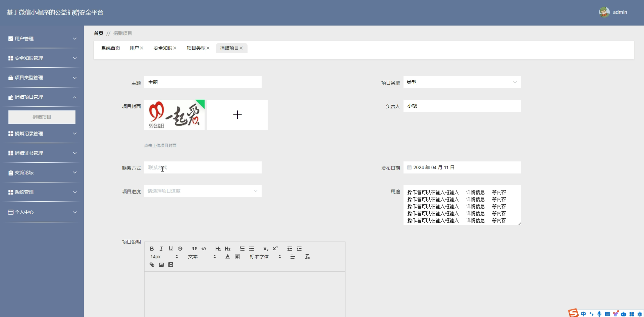
Task: Toggle bold formatting in editor
Action: 152,249
